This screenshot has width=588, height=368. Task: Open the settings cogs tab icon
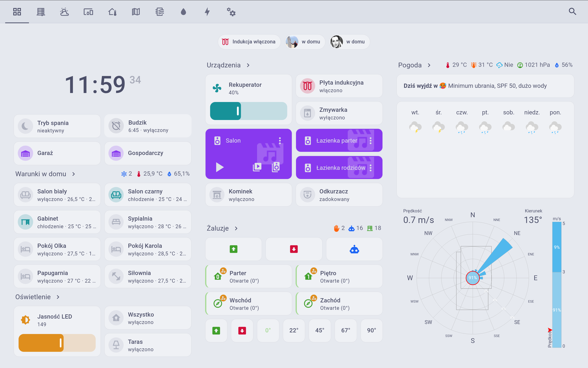tap(231, 12)
